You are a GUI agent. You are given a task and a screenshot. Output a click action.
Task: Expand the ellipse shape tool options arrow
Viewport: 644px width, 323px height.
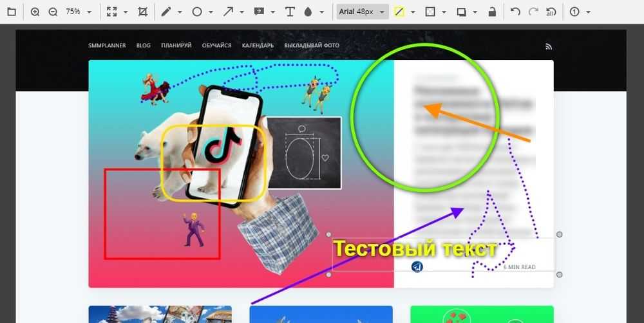pos(211,12)
